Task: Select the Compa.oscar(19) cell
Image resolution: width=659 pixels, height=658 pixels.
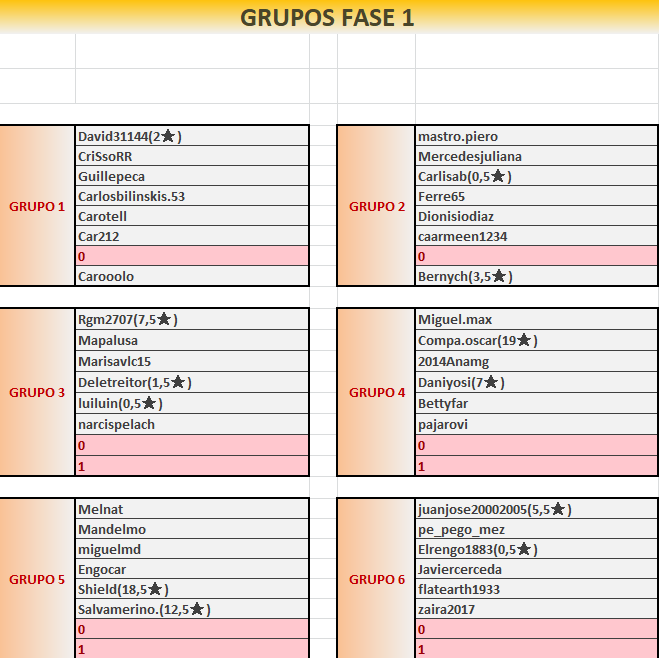Action: pyautogui.click(x=536, y=341)
